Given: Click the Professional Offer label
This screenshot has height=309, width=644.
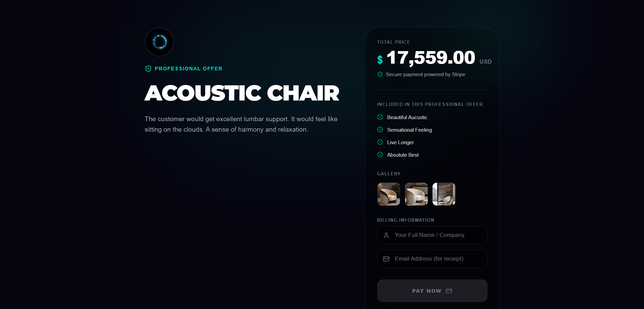Looking at the screenshot, I should coord(188,69).
